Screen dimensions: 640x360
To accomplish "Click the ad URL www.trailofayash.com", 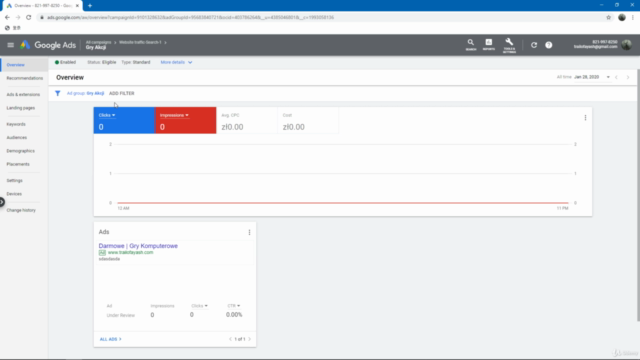I will 130,253.
